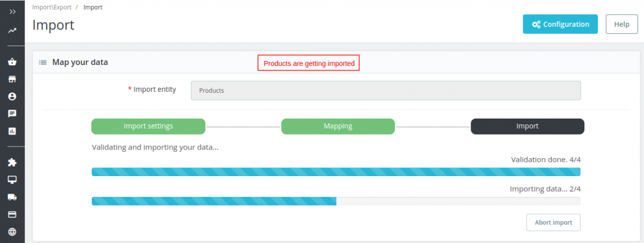This screenshot has height=243, width=644.
Task: Open Payment via the credit card icon
Action: [12, 215]
